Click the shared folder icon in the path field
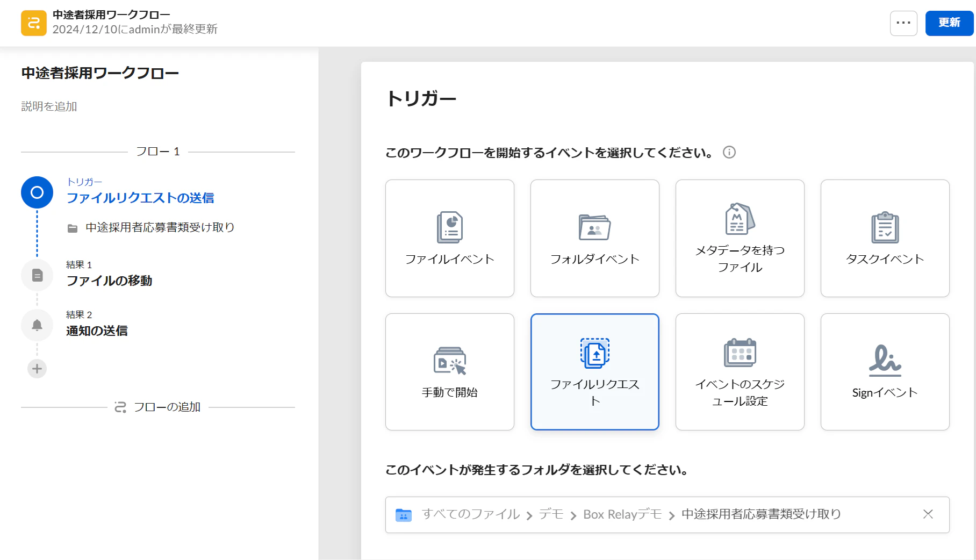 pos(404,515)
